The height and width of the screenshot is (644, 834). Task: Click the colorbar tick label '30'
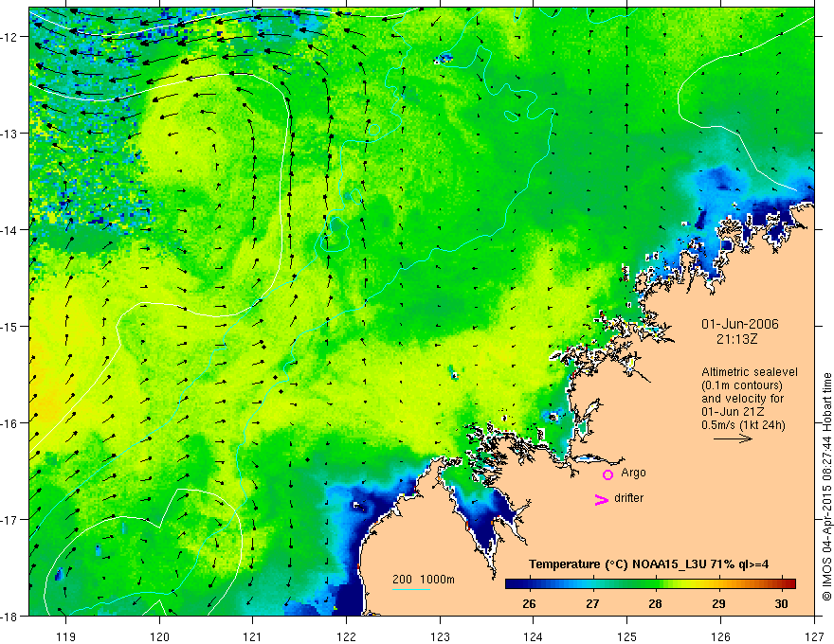[x=781, y=603]
